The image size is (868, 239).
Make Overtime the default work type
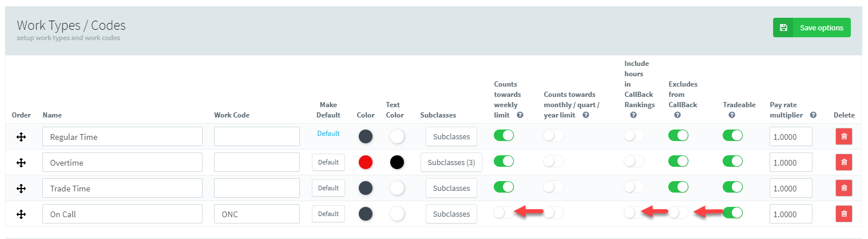tap(328, 162)
